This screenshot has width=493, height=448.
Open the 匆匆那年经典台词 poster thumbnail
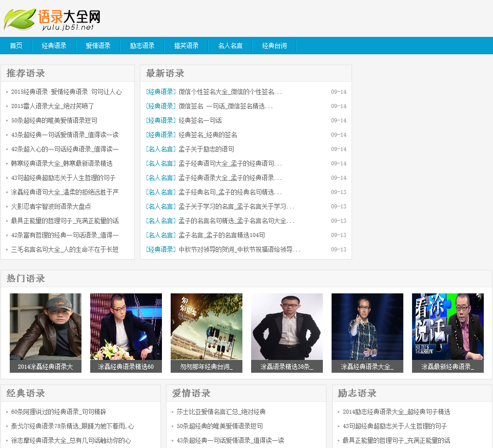pyautogui.click(x=206, y=327)
